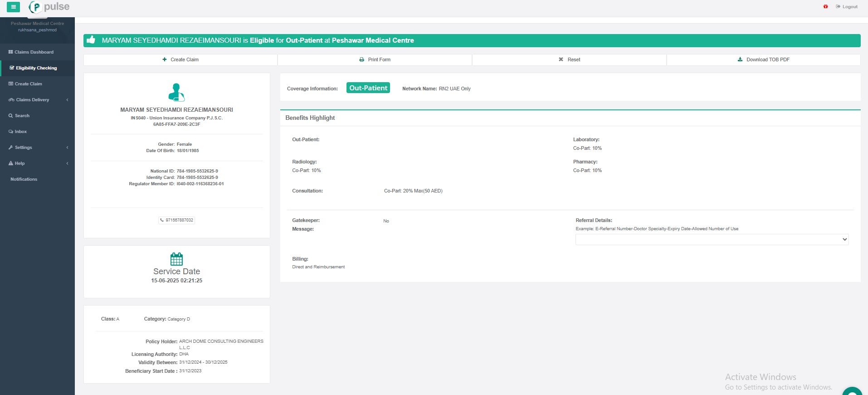Click the thumbs-up eligibility icon

click(91, 40)
